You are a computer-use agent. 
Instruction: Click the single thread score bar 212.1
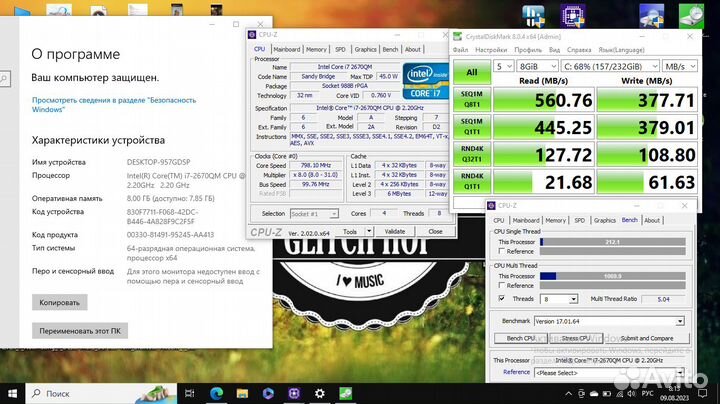[x=613, y=242]
